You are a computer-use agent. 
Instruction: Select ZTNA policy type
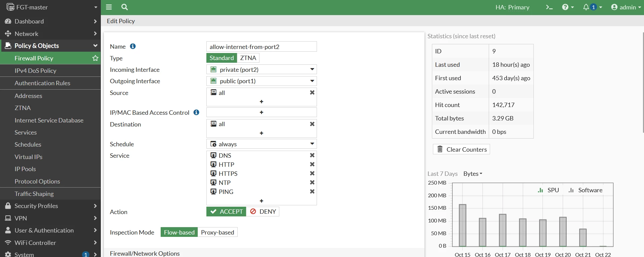pyautogui.click(x=248, y=58)
